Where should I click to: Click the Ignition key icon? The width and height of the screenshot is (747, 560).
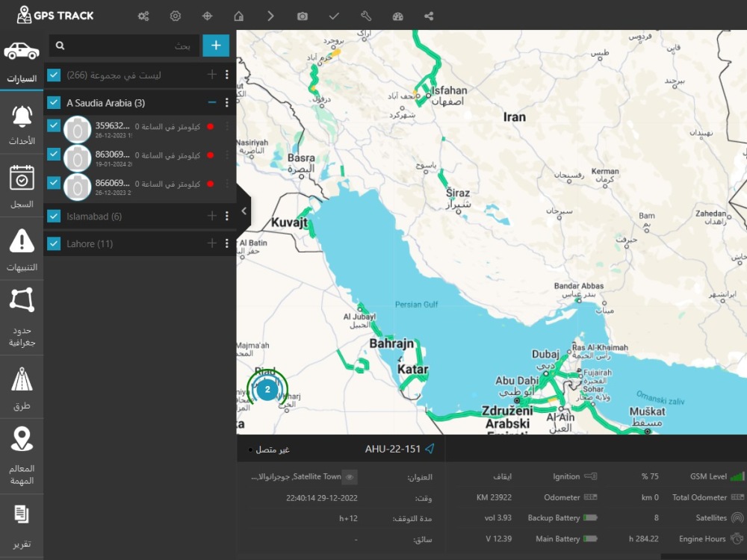590,476
